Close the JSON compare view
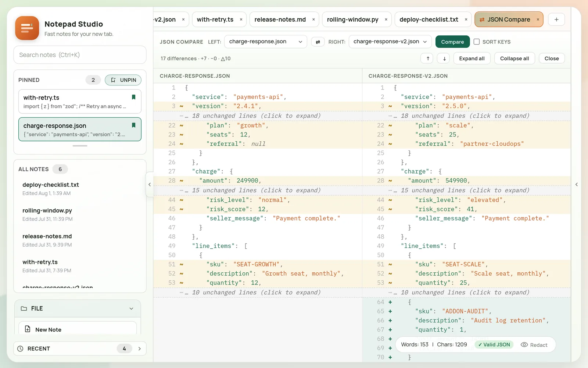The image size is (588, 368). (x=552, y=59)
